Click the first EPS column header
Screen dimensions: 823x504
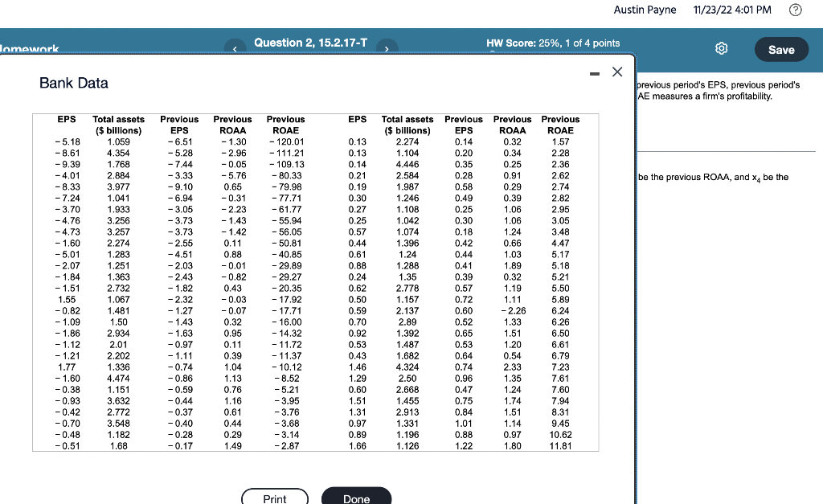67,119
